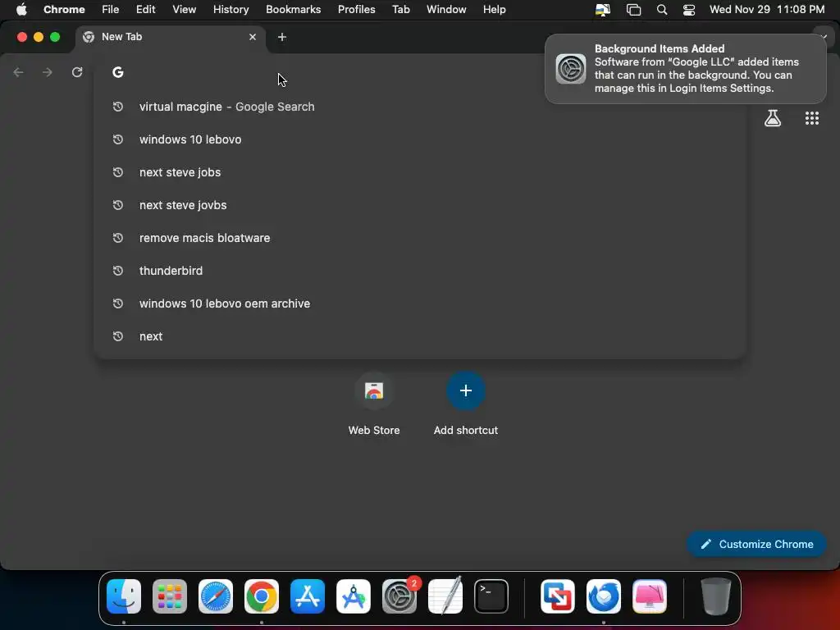Add a new shortcut tile
The width and height of the screenshot is (840, 630).
tap(466, 404)
